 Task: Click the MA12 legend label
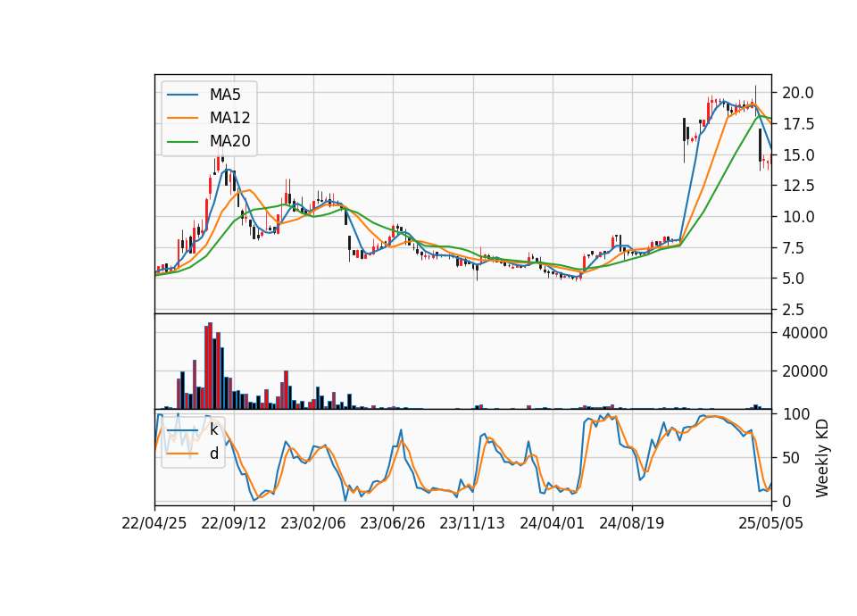[229, 118]
